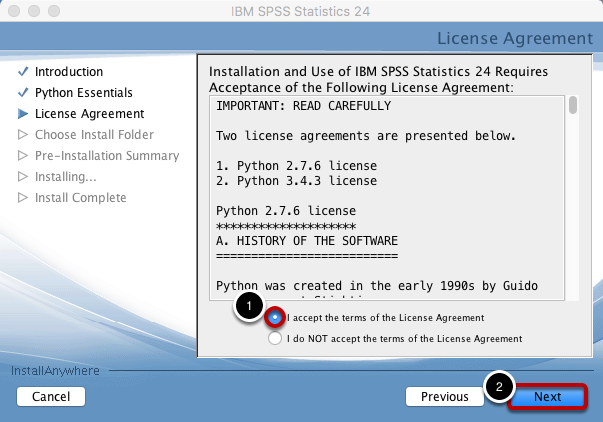The height and width of the screenshot is (422, 603).
Task: Click '1. Python 2.7.6 license' line
Action: pyautogui.click(x=296, y=166)
